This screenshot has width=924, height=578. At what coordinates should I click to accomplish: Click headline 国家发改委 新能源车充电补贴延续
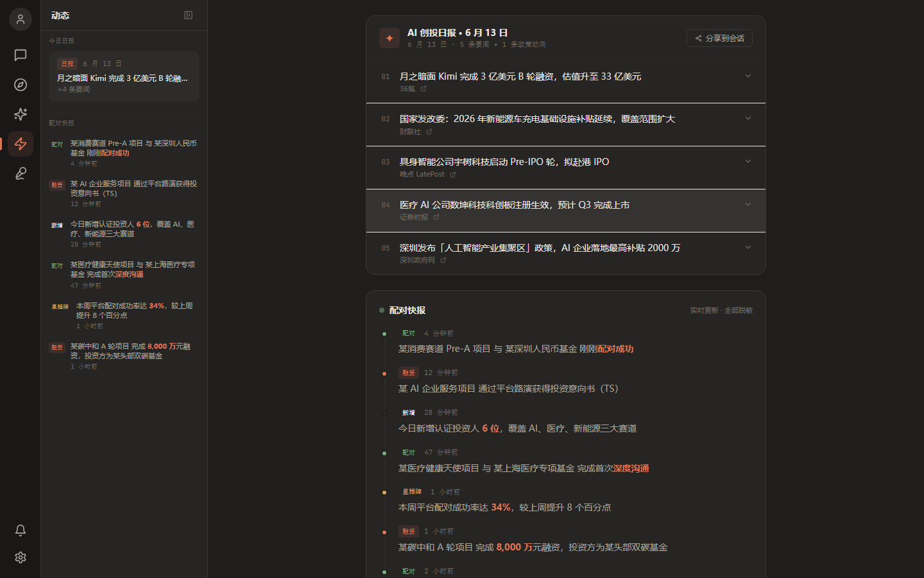pyautogui.click(x=537, y=119)
